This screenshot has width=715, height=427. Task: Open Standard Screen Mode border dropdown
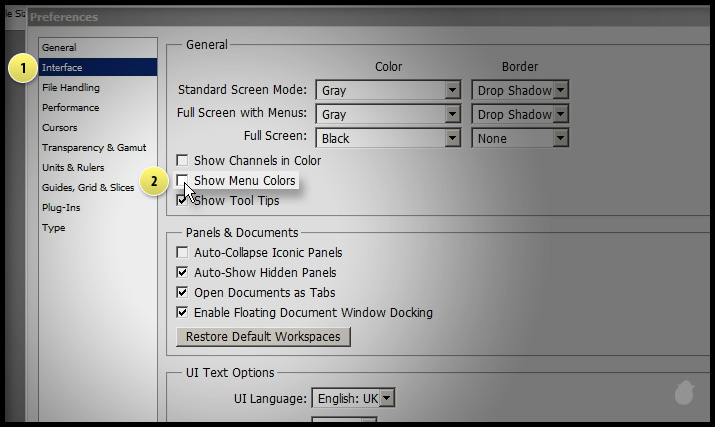[560, 91]
